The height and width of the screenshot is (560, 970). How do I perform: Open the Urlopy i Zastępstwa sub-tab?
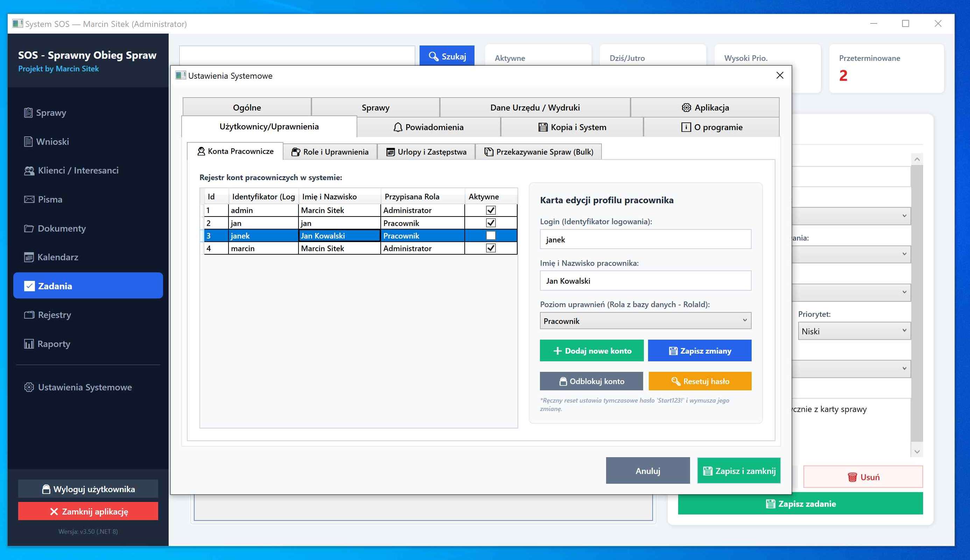click(x=426, y=151)
